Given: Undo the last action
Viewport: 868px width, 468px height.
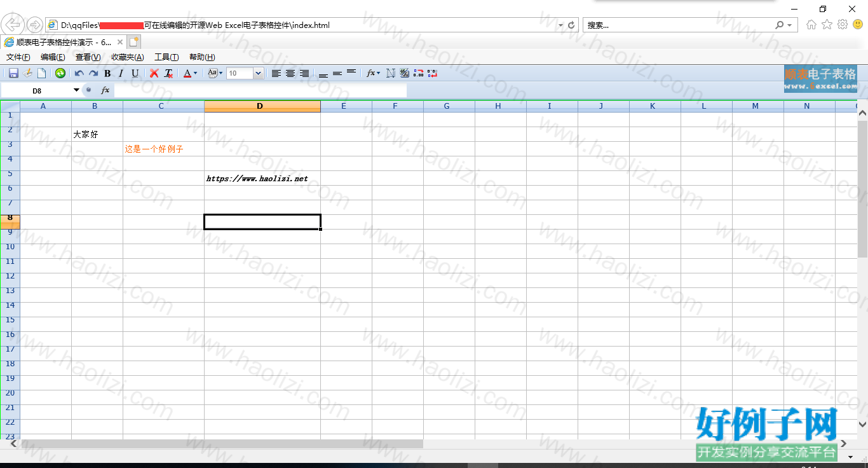Looking at the screenshot, I should [x=79, y=73].
